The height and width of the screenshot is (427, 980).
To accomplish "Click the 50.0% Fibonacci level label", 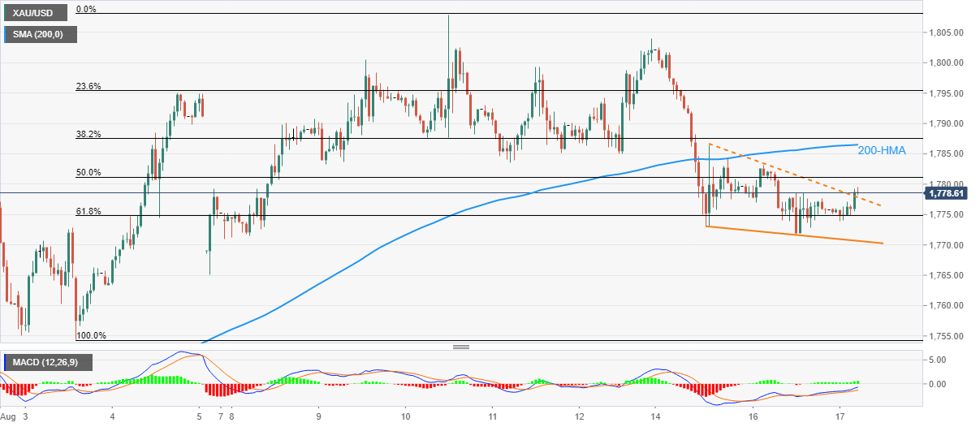I will [x=90, y=173].
